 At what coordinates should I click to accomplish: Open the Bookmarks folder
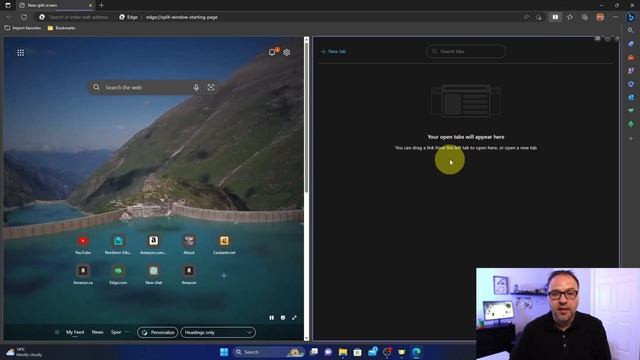pyautogui.click(x=62, y=28)
